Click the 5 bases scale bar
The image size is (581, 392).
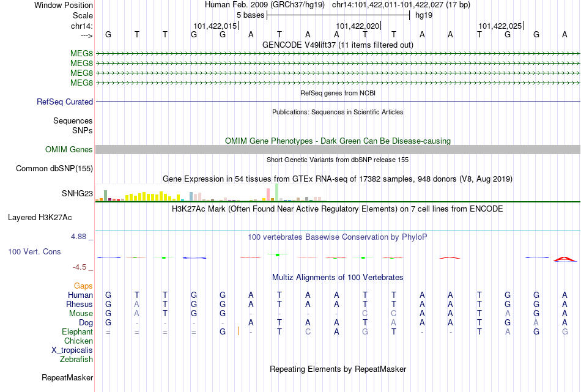point(338,15)
